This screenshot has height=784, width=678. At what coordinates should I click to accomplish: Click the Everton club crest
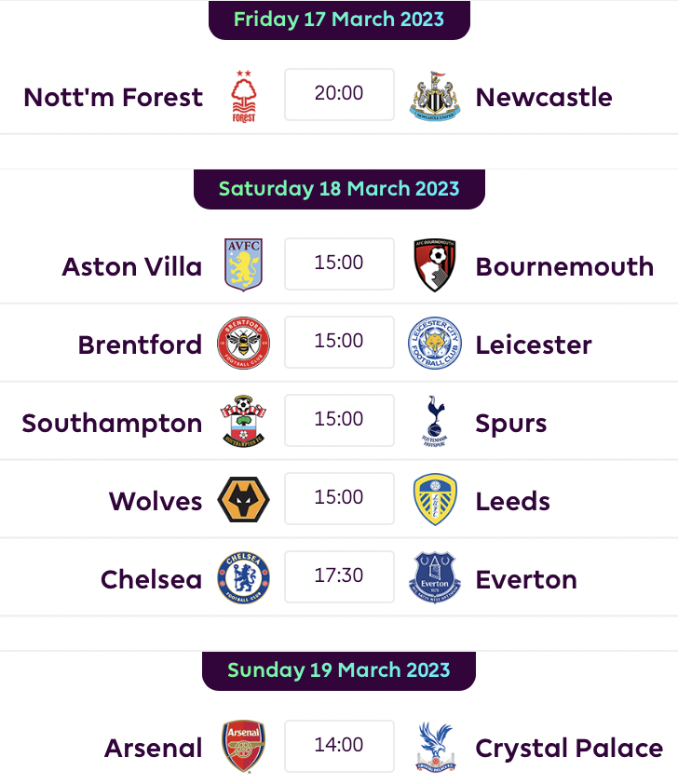click(x=435, y=577)
